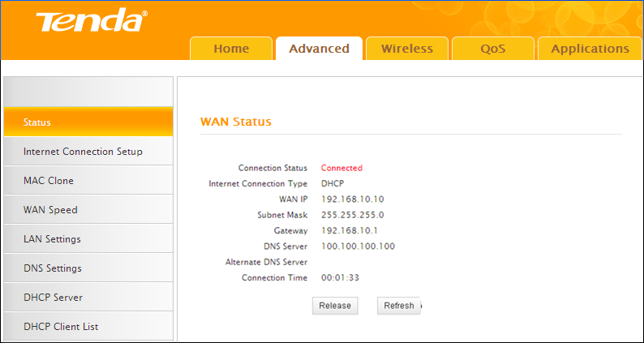
Task: Switch to the Home tab
Action: point(231,49)
